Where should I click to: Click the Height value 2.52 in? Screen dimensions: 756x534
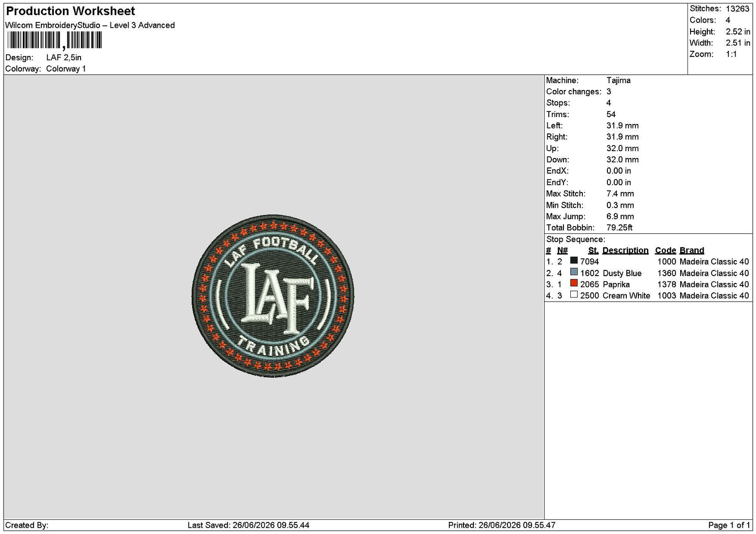738,32
